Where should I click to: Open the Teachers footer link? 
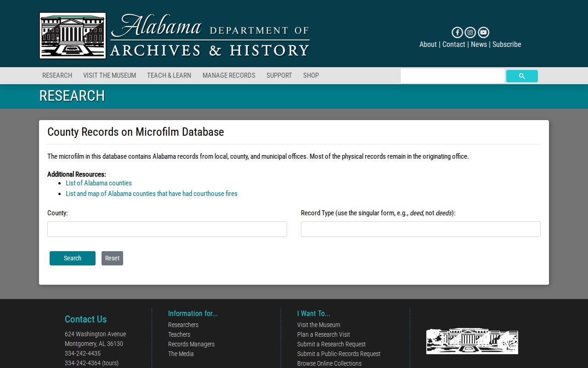coord(179,334)
